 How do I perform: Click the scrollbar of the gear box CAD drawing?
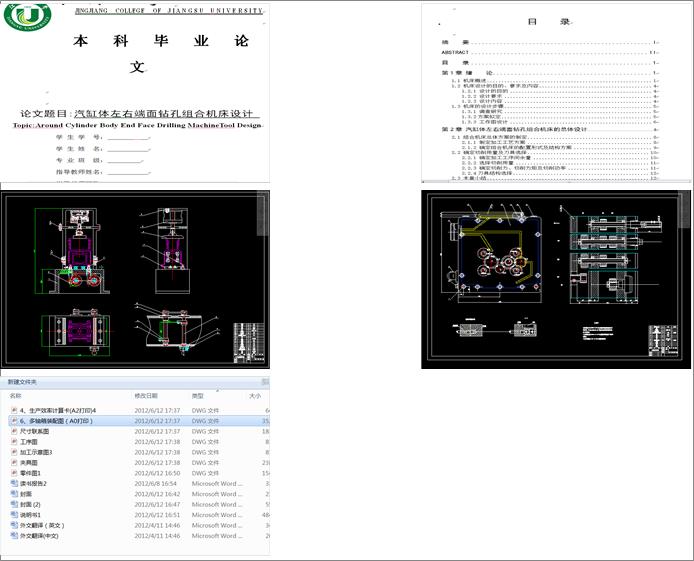click(x=683, y=210)
